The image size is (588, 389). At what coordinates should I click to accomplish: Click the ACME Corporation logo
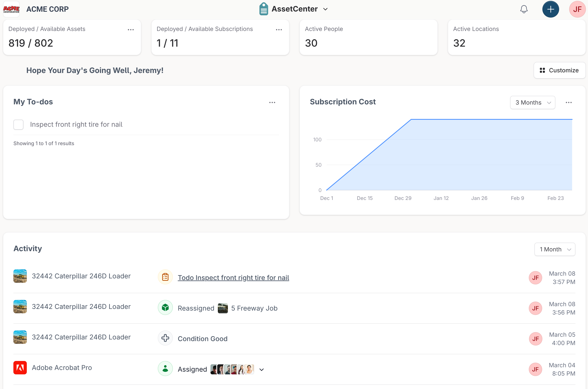(11, 9)
